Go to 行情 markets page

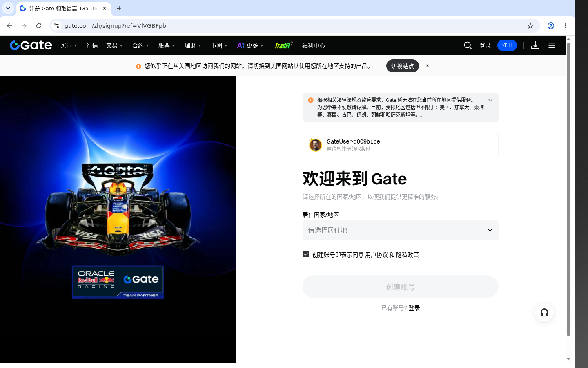point(92,45)
